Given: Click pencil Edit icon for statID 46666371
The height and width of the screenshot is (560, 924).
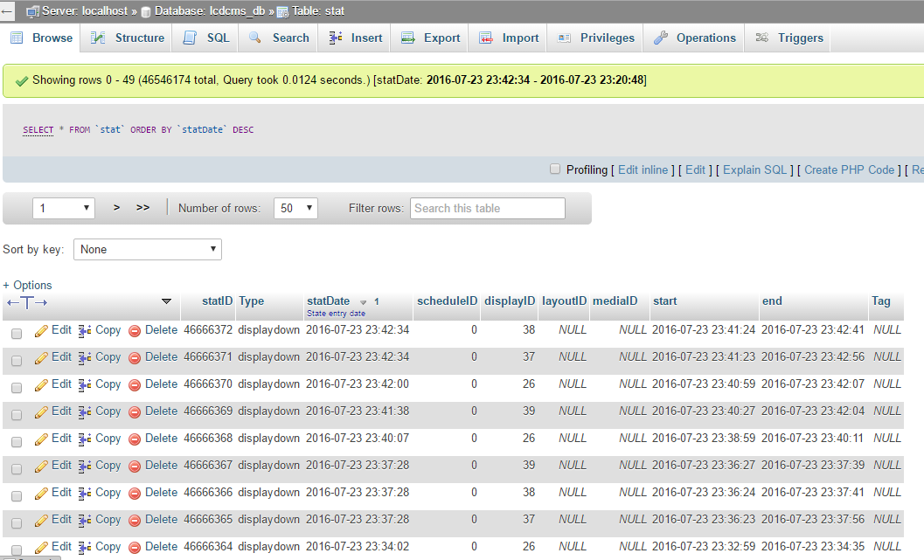Looking at the screenshot, I should click(x=41, y=358).
